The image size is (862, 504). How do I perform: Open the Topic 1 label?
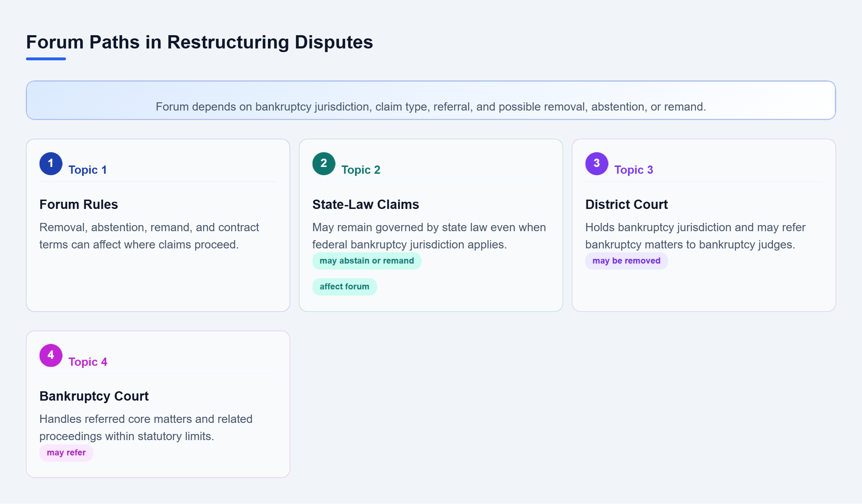click(88, 170)
